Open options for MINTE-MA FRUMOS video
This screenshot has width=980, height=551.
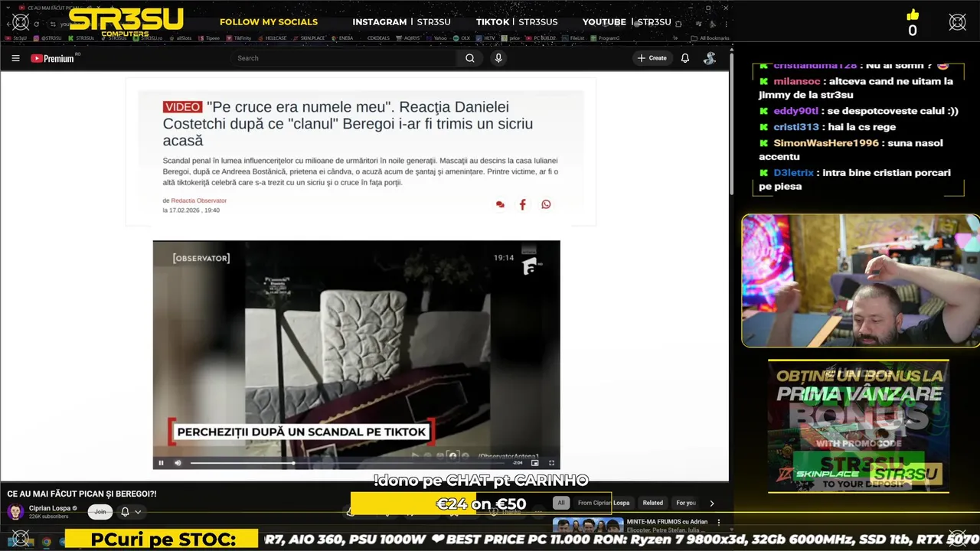coord(718,522)
